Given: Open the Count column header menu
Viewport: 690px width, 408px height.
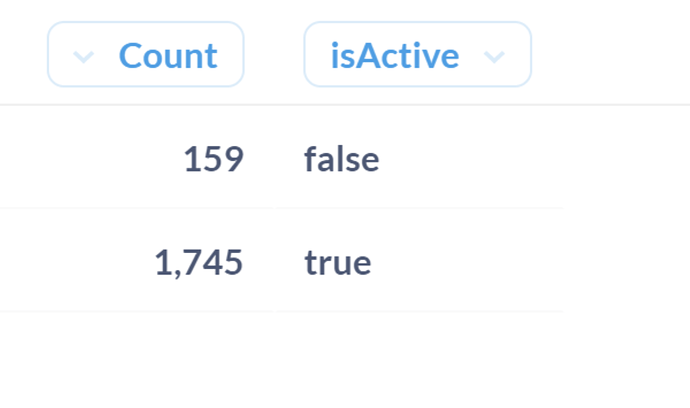Looking at the screenshot, I should coord(146,55).
